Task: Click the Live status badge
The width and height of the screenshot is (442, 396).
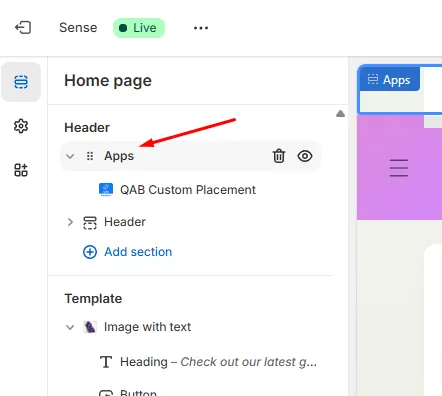Action: 139,28
